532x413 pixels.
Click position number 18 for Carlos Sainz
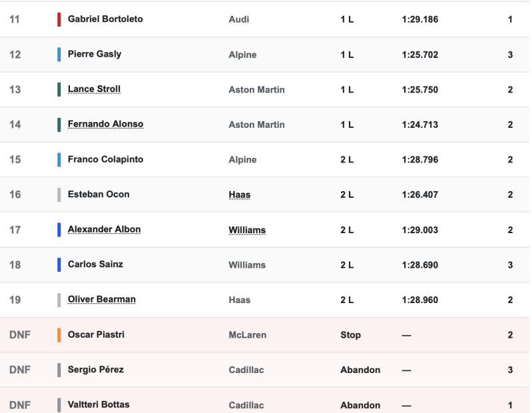click(15, 264)
